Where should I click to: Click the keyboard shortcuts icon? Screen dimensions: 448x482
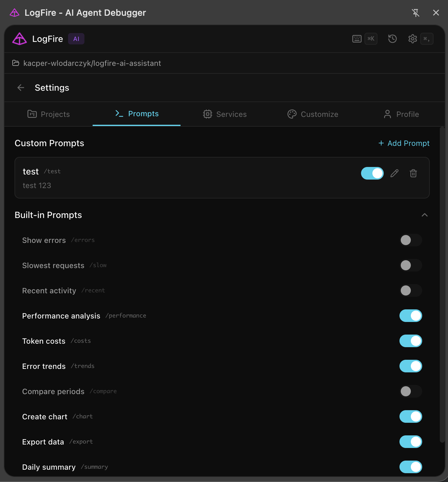pos(357,39)
